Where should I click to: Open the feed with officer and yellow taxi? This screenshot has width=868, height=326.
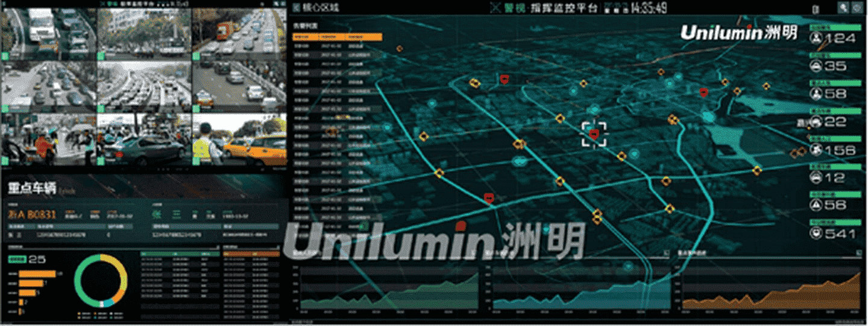239,139
